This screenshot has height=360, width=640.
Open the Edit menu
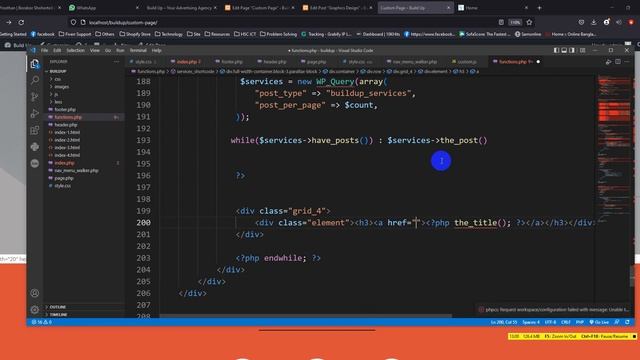[x=57, y=50]
